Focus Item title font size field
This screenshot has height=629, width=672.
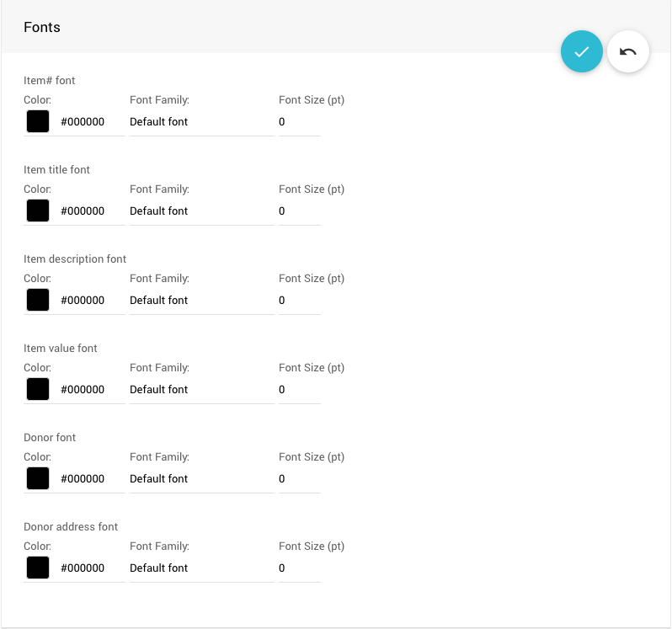(299, 211)
